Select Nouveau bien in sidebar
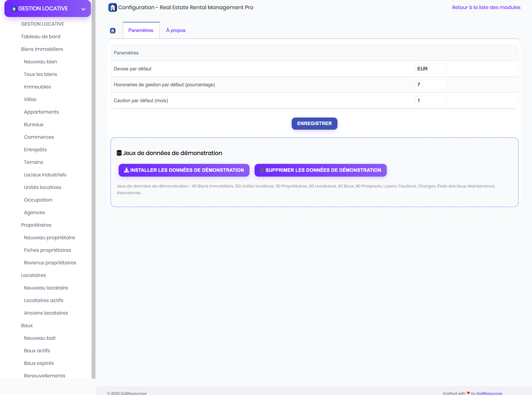This screenshot has width=532, height=395. pos(40,62)
